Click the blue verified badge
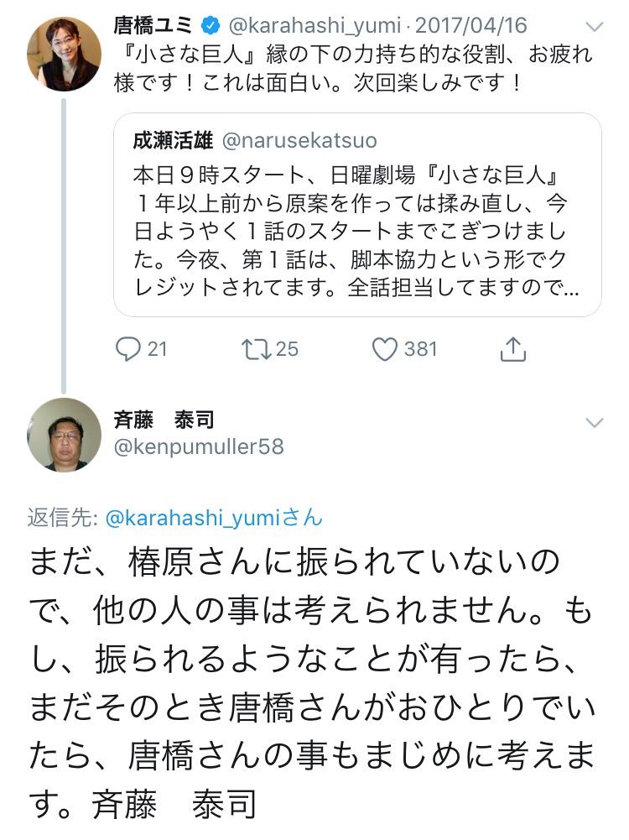The height and width of the screenshot is (840, 629). coord(211,25)
